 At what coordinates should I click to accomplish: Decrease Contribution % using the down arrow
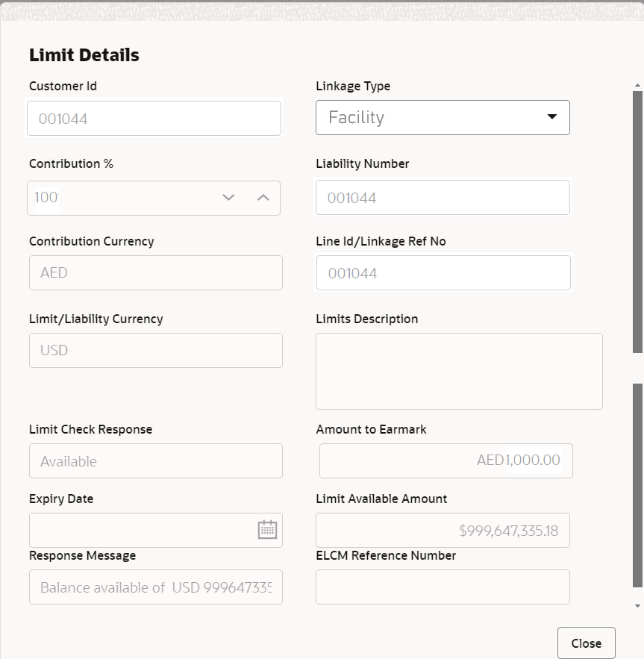[x=228, y=197]
